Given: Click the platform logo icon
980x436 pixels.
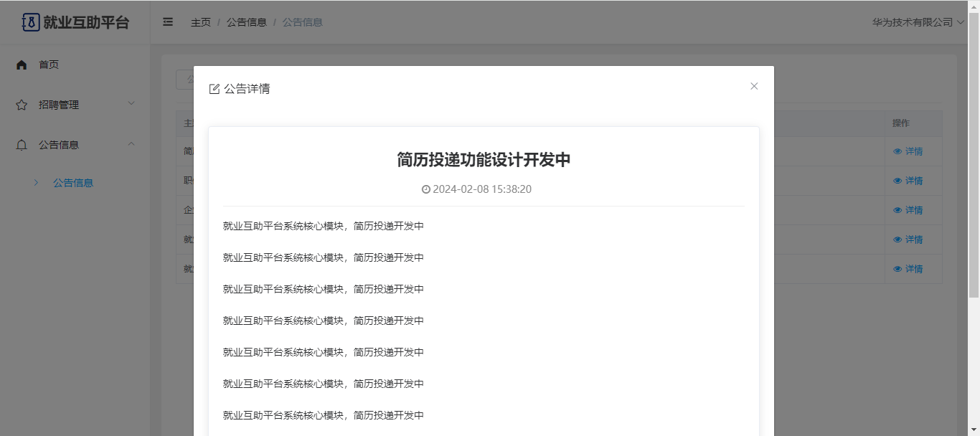Looking at the screenshot, I should point(30,22).
